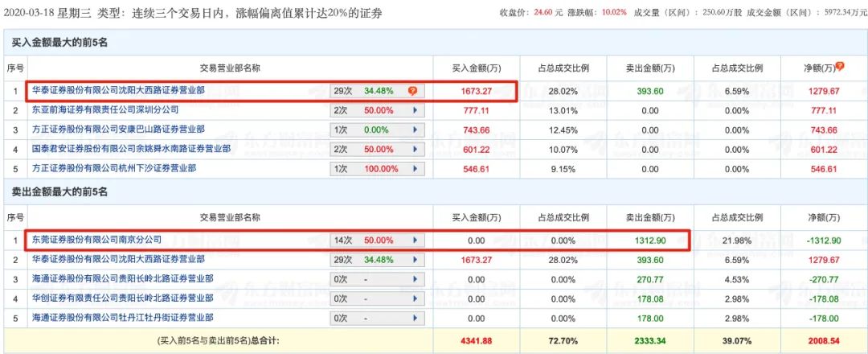Click the orange help icon beside 净额(万) header

tap(840, 67)
